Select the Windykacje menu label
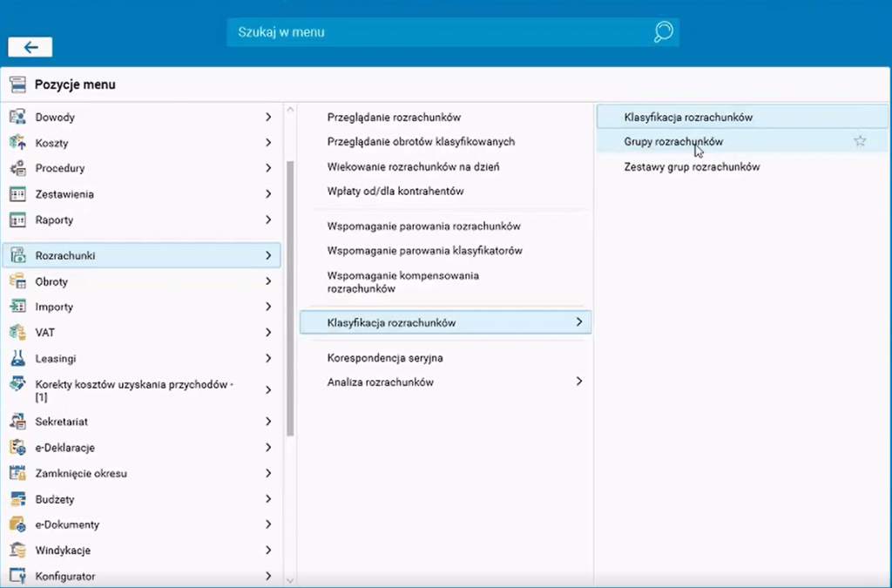Image resolution: width=892 pixels, height=588 pixels. click(63, 551)
